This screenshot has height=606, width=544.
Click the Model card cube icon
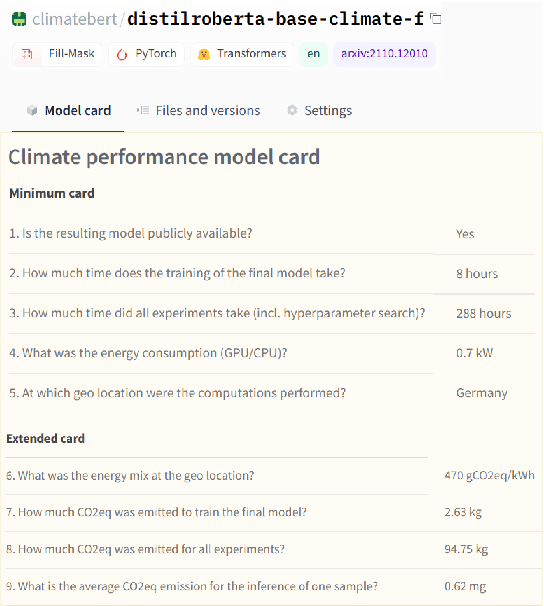click(32, 111)
